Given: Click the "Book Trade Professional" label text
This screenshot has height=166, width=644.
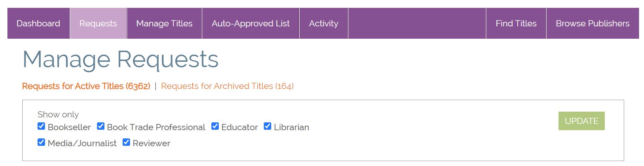Looking at the screenshot, I should click(156, 127).
